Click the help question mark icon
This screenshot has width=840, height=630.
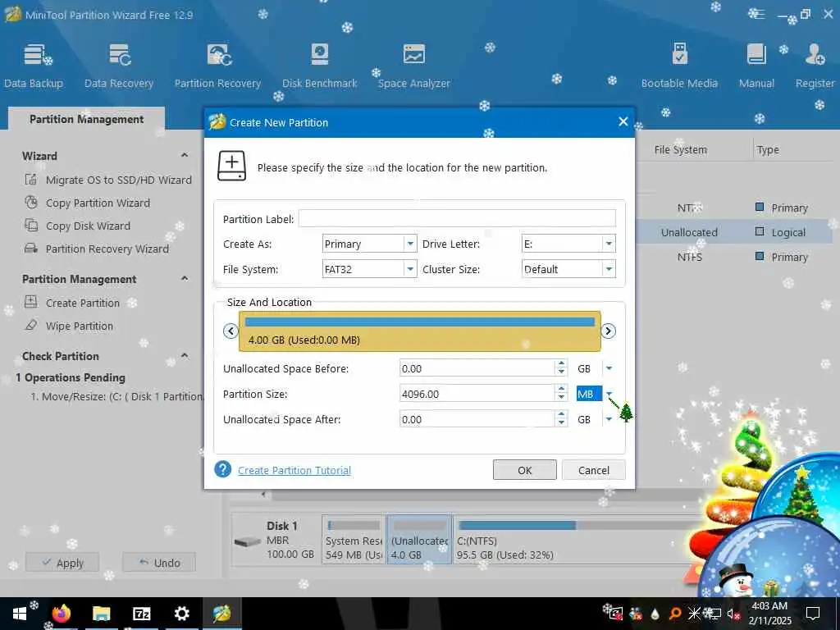tap(222, 469)
